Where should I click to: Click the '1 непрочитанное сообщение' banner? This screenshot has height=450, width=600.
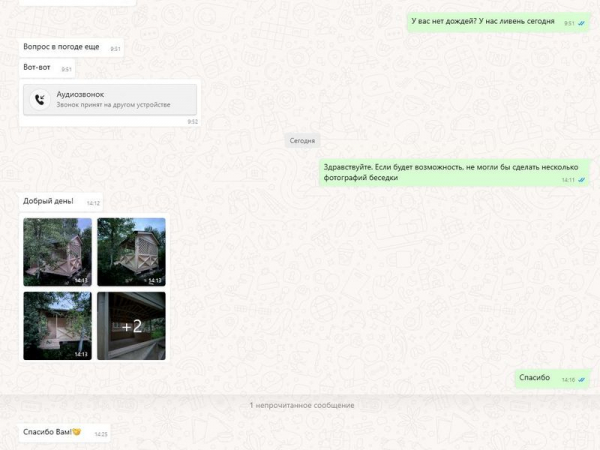click(302, 405)
